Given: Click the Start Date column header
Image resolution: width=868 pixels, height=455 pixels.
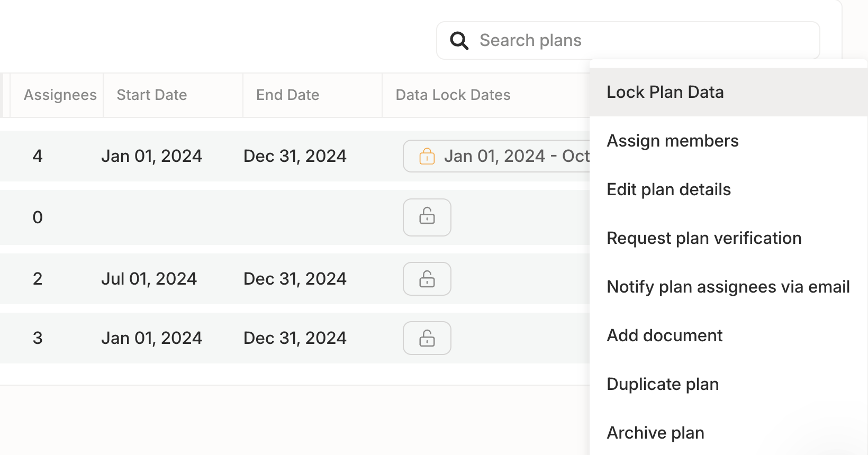Looking at the screenshot, I should [x=152, y=95].
